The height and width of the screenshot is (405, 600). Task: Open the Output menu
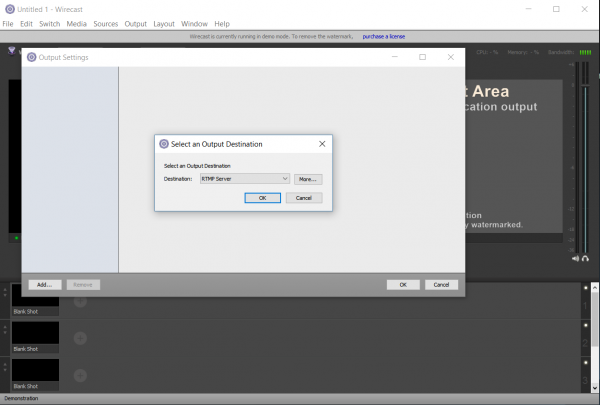(135, 24)
